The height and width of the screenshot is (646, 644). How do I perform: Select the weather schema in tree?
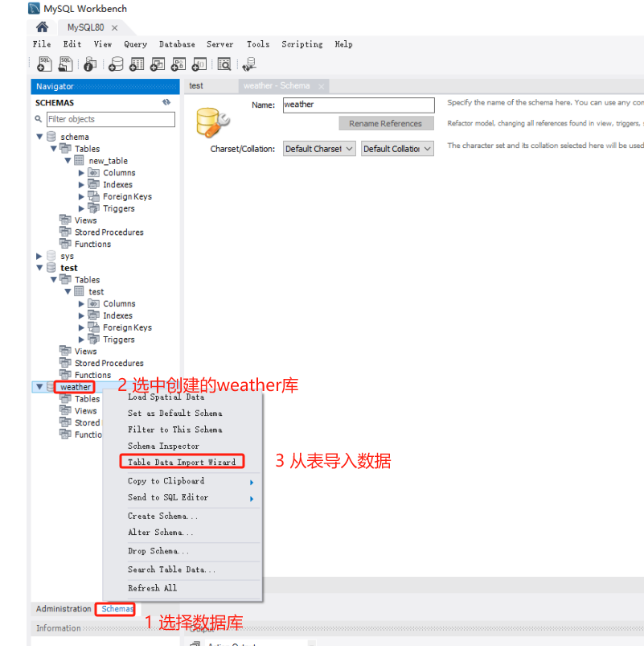point(76,386)
